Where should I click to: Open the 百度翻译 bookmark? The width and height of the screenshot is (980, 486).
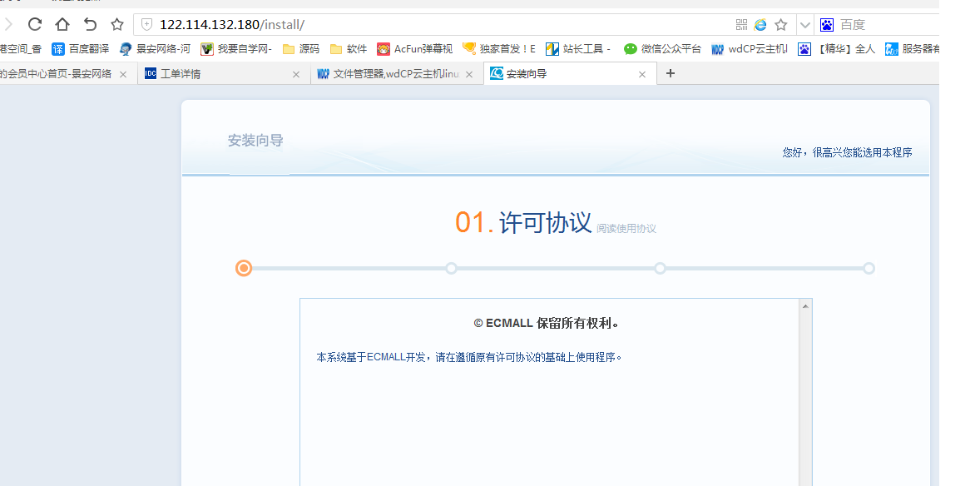pyautogui.click(x=81, y=49)
